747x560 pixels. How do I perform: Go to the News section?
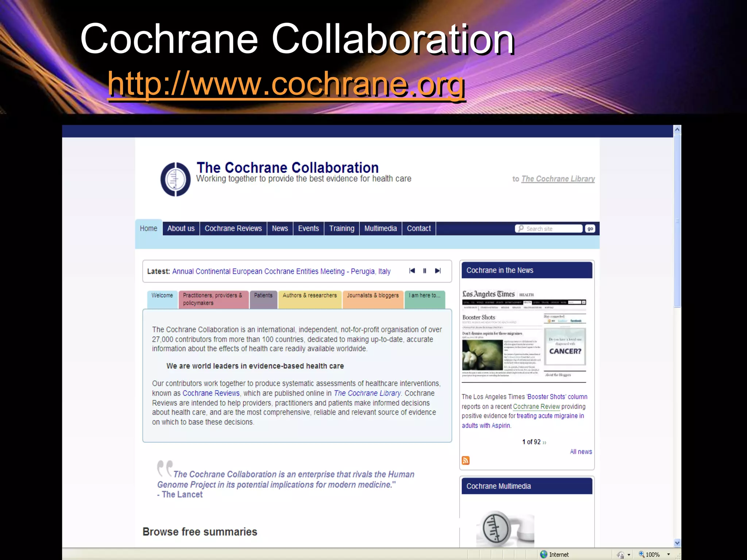[x=280, y=229]
